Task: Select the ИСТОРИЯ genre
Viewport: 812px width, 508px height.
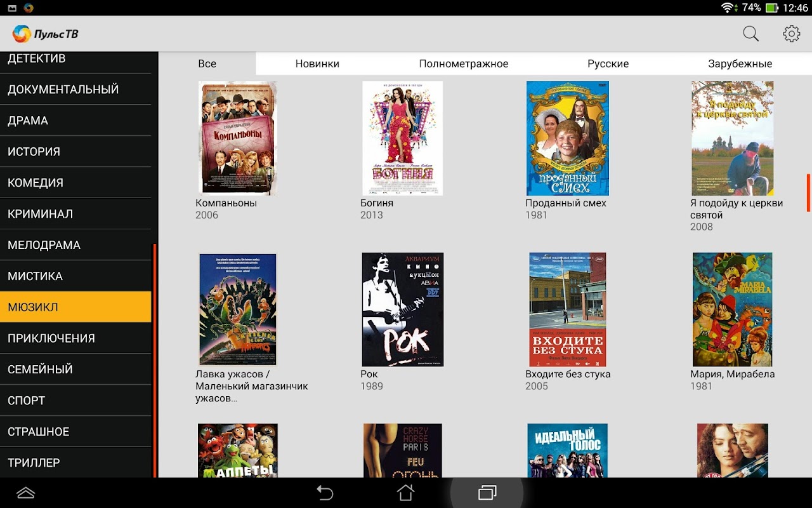Action: pos(75,151)
